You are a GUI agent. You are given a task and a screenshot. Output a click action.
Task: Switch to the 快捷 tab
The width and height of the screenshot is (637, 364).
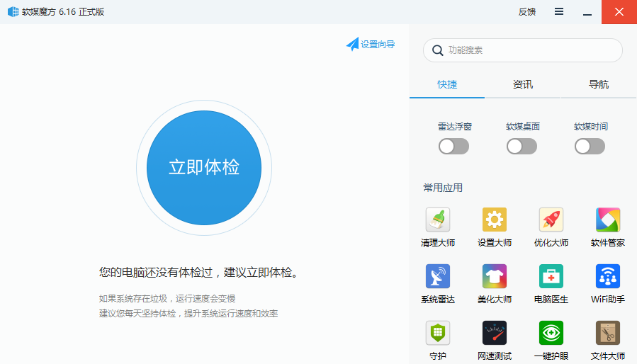coord(447,84)
